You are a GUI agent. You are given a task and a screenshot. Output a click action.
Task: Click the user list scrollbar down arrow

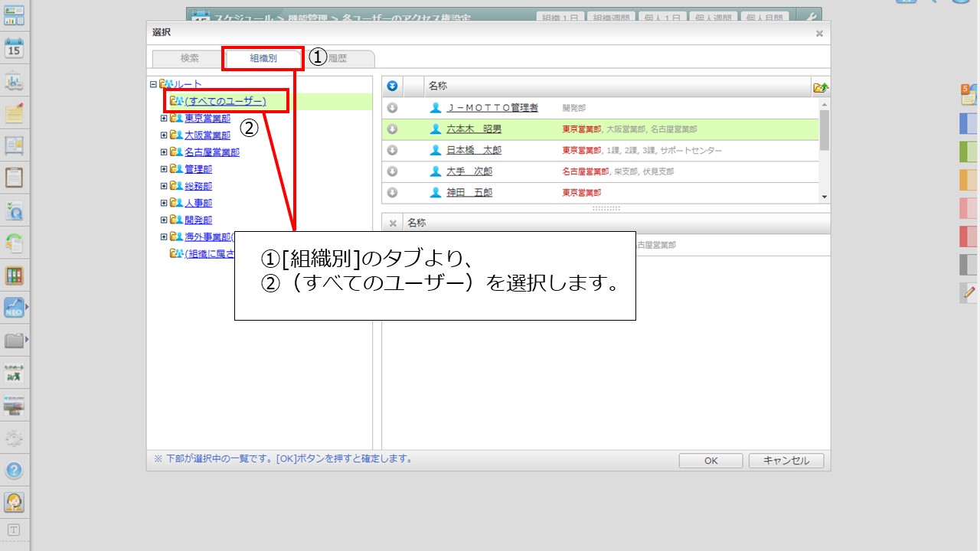(825, 197)
